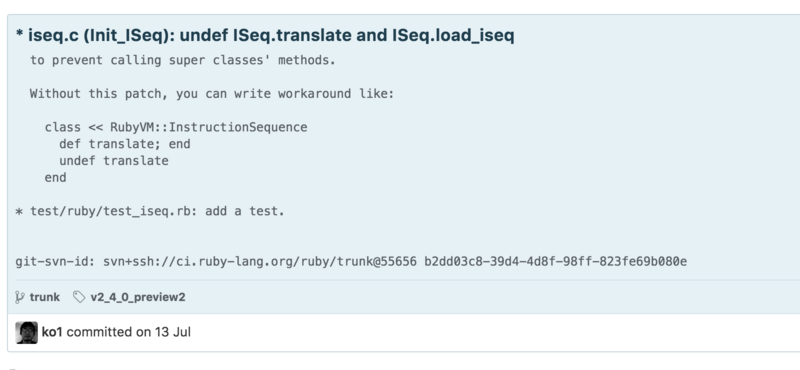Click the tag icon beside v2_4_0_preview2

click(79, 297)
